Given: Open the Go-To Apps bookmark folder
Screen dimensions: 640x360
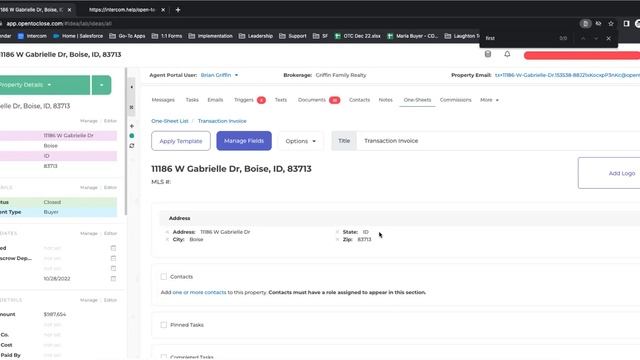Looking at the screenshot, I should [127, 36].
